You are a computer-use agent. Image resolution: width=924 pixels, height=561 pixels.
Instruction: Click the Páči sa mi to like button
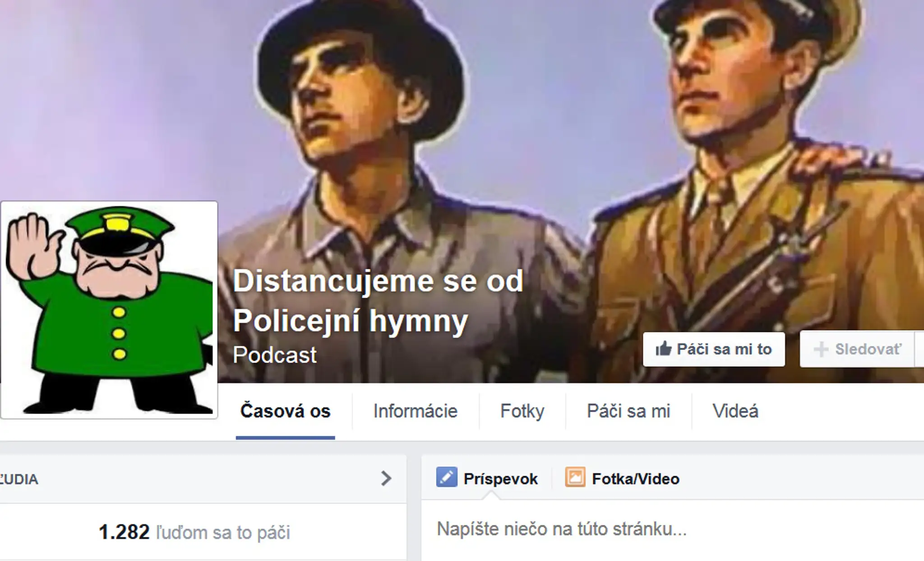(714, 349)
